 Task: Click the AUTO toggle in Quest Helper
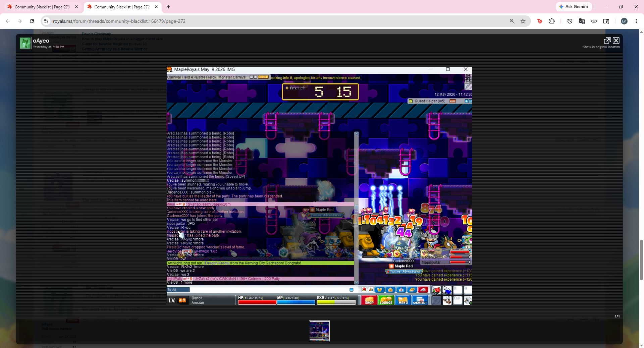pyautogui.click(x=453, y=101)
